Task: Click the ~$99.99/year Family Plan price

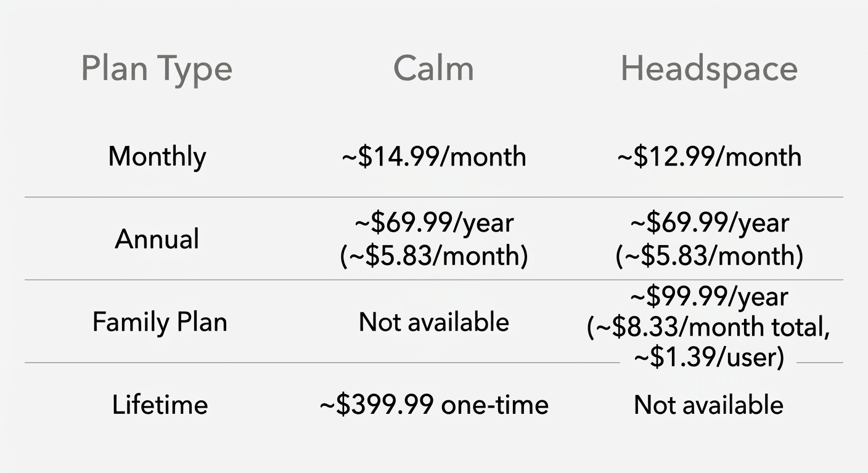Action: [709, 297]
